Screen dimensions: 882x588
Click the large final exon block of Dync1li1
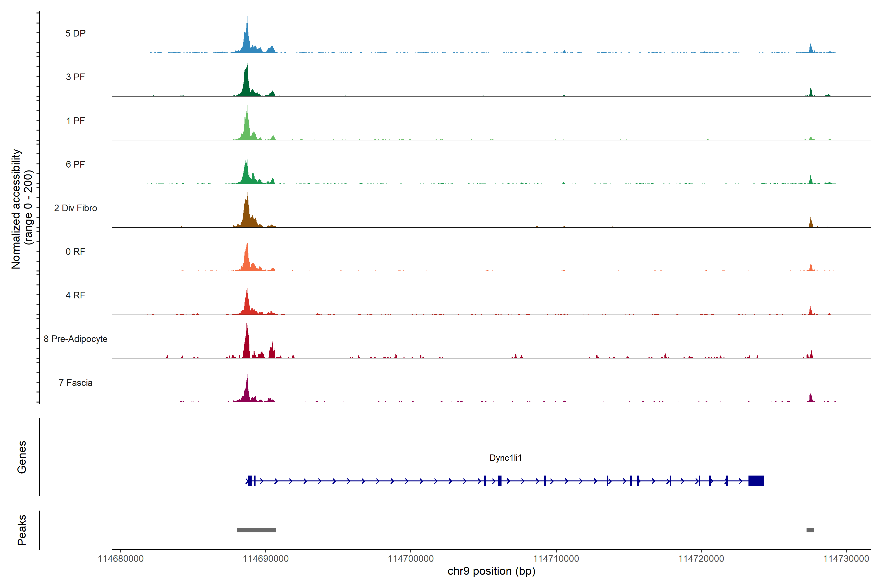(756, 481)
